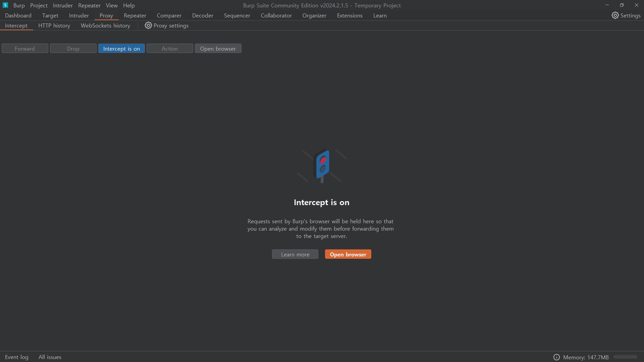Screen dimensions: 644x362
Task: Click the Intercept is on heading
Action: [x=322, y=202]
